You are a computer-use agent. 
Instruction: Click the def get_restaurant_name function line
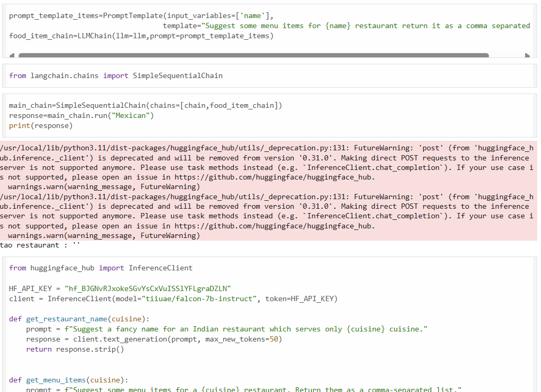tap(79, 319)
